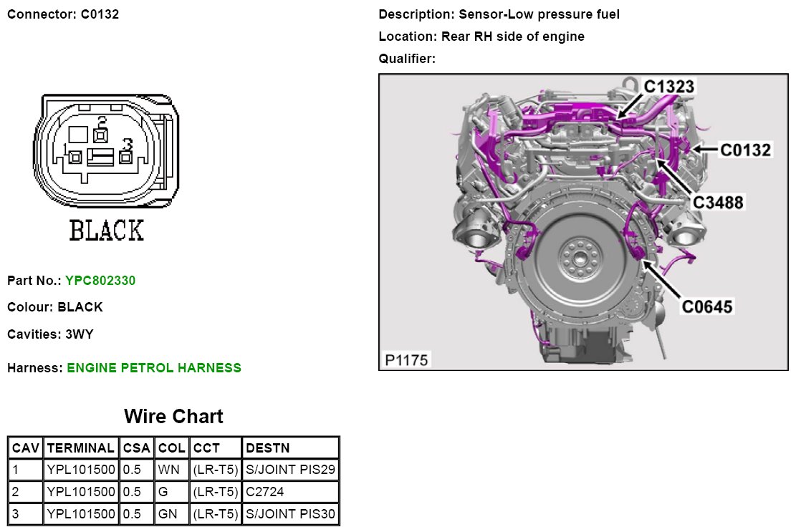Open the YPC802330 part number link
The width and height of the screenshot is (796, 532).
(100, 281)
